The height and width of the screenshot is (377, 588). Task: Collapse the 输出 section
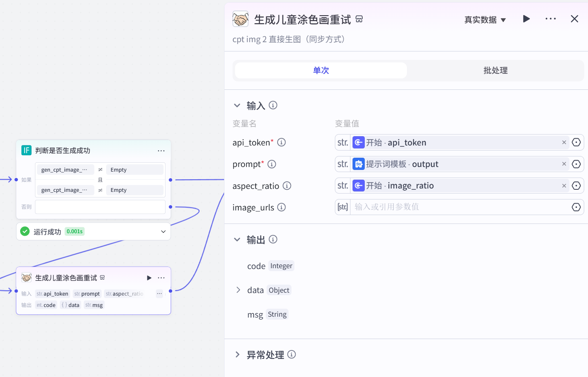point(237,240)
